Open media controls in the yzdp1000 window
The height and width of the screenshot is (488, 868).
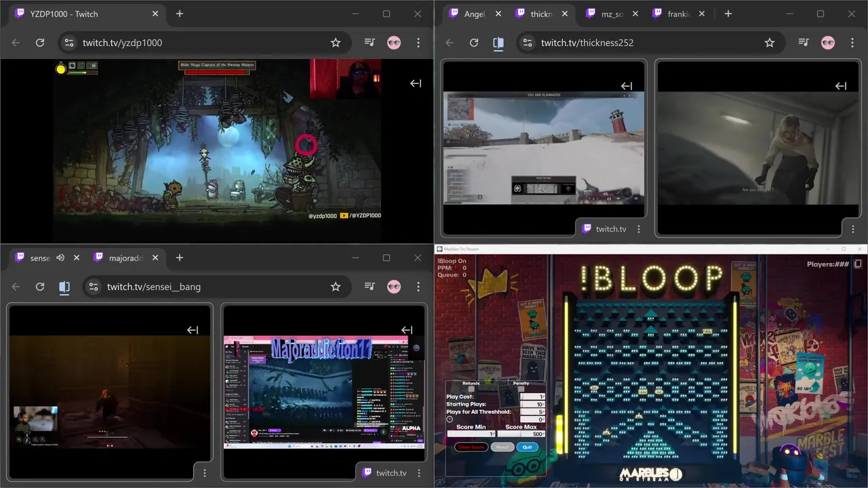[x=370, y=43]
